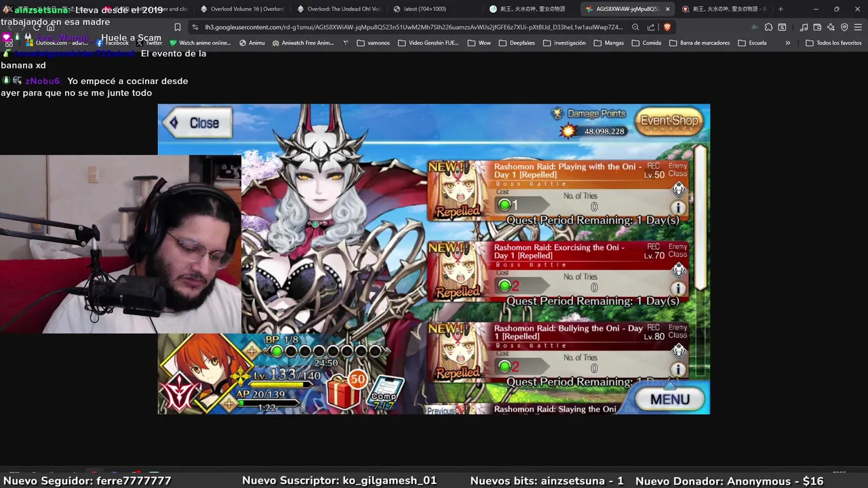The height and width of the screenshot is (488, 868).
Task: Open the Twitter bookmark
Action: click(149, 43)
